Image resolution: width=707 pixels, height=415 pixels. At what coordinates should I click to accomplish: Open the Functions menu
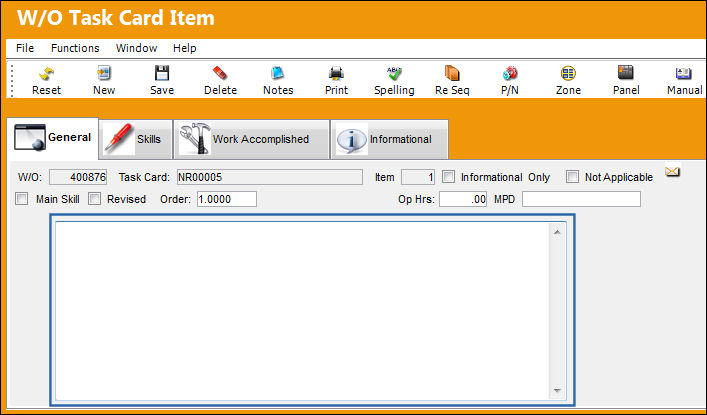point(75,48)
